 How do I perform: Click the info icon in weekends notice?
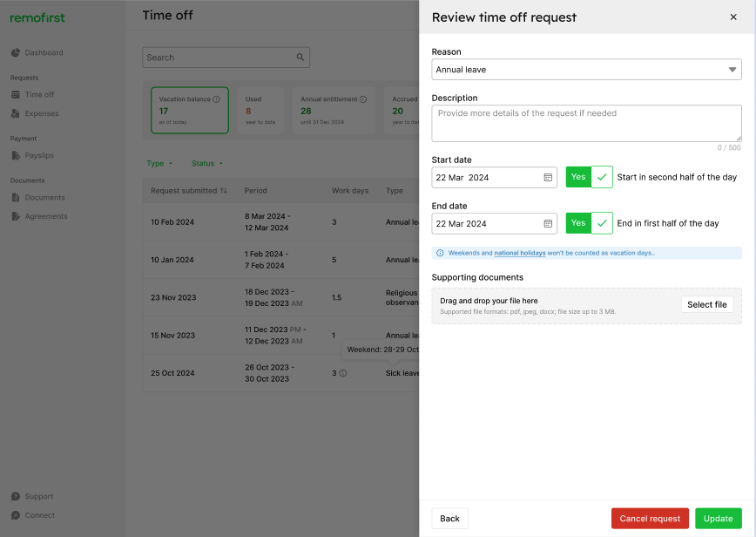click(x=440, y=253)
